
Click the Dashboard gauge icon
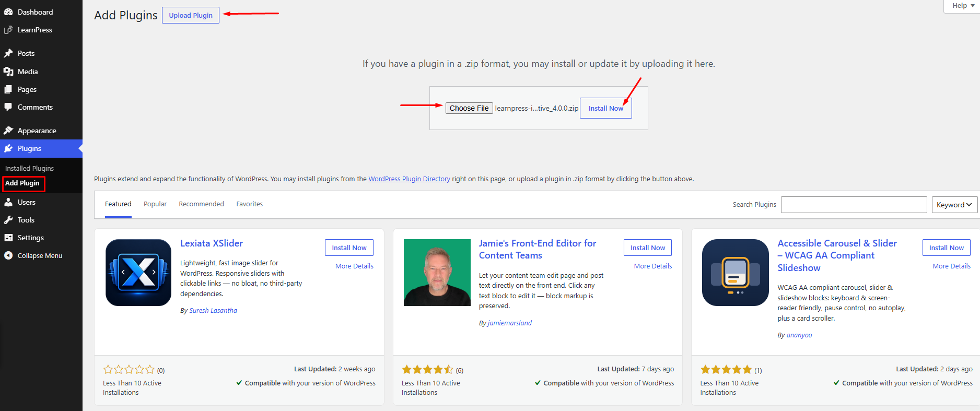[x=8, y=12]
